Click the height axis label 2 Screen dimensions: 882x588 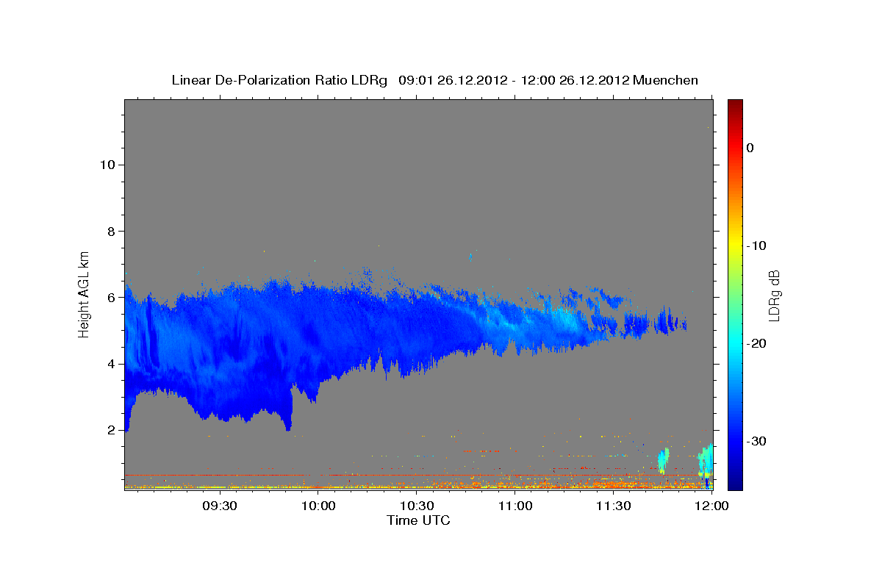coord(112,430)
